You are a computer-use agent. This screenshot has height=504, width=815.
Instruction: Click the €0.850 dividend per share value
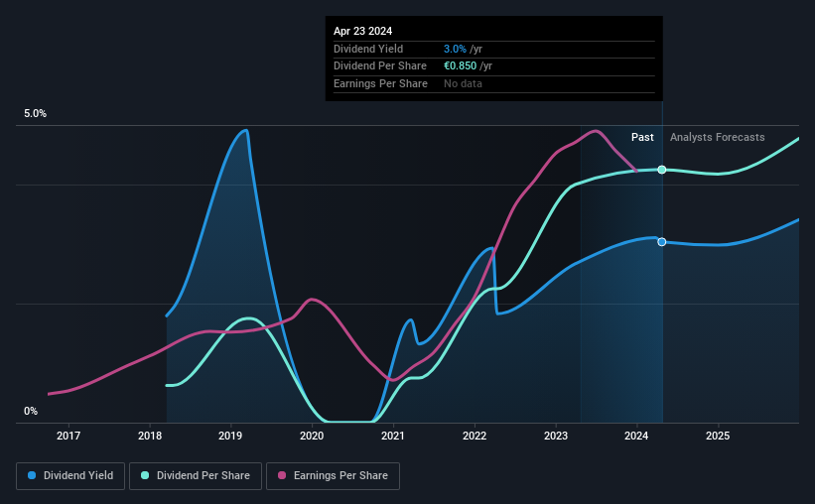[x=460, y=66]
